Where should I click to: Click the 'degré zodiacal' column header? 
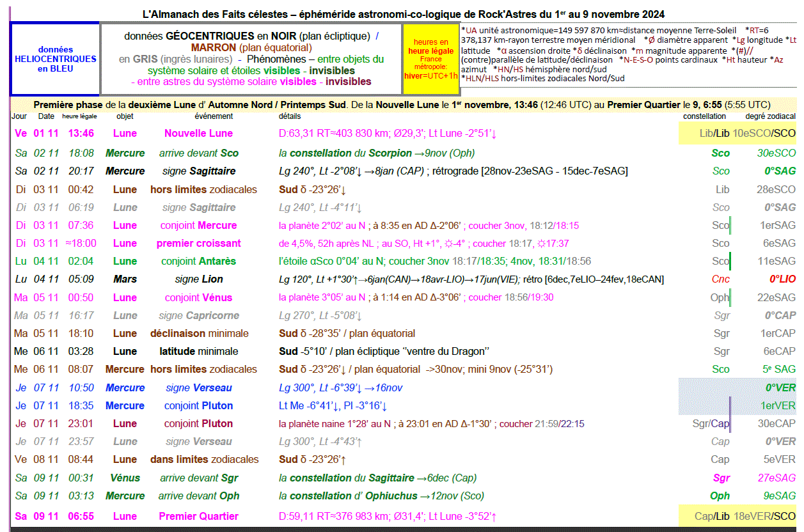770,116
